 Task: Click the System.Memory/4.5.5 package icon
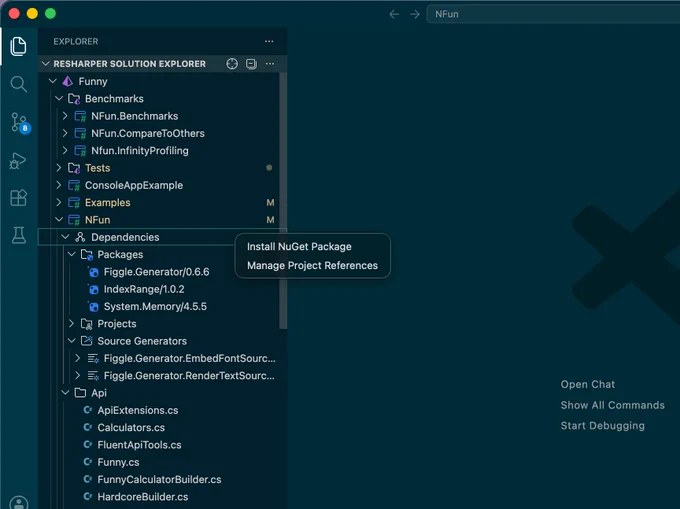point(93,307)
